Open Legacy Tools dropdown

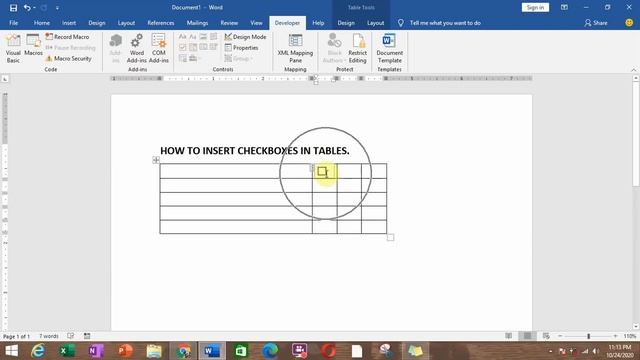[x=195, y=58]
